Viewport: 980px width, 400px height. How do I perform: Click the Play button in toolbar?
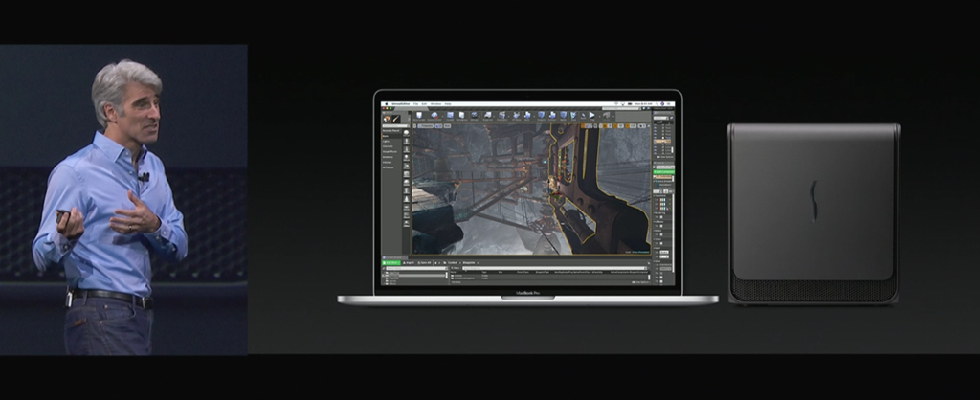591,116
